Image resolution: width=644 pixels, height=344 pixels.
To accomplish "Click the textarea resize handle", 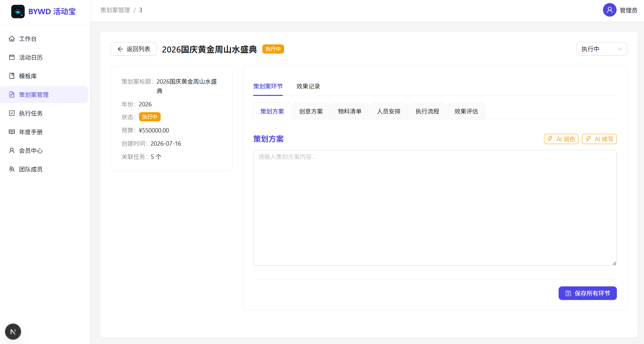I will (x=614, y=263).
